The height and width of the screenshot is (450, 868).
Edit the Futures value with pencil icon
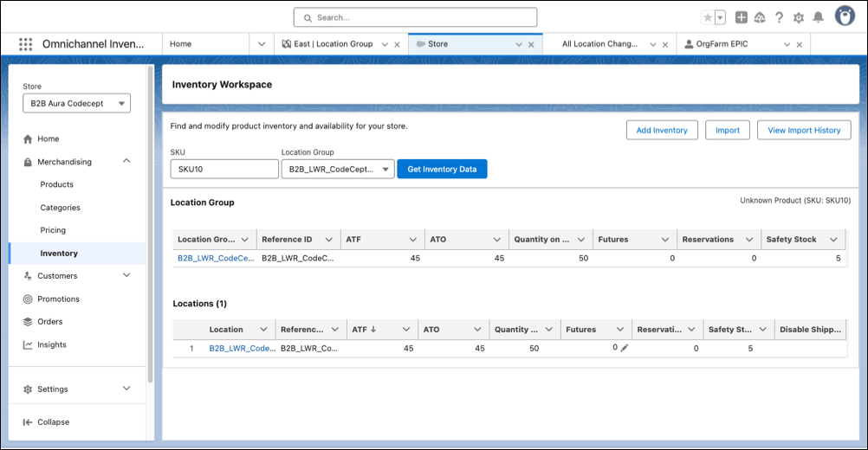625,348
